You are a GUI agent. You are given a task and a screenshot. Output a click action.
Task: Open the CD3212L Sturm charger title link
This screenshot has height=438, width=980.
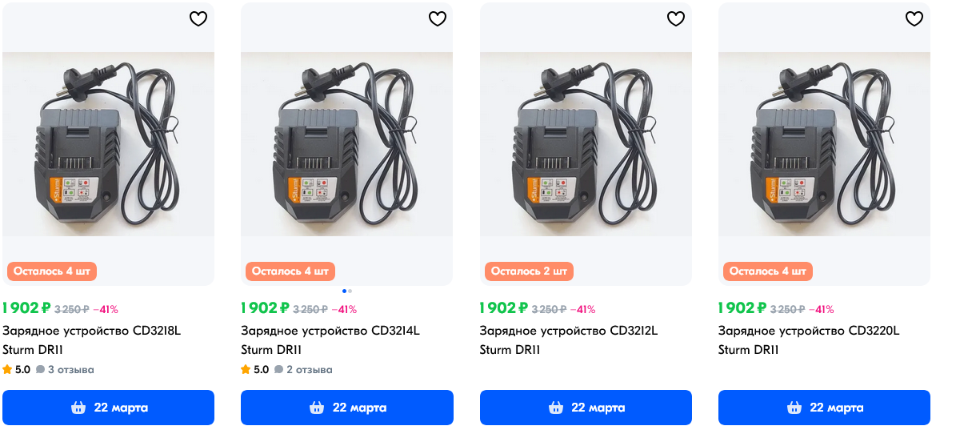(x=569, y=331)
